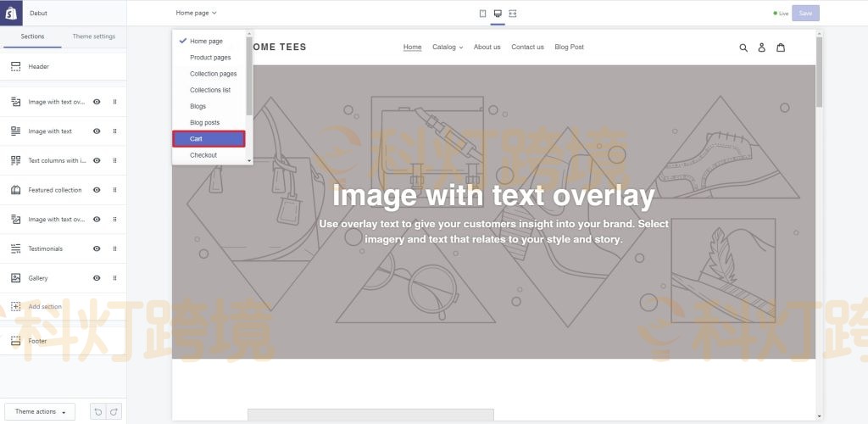Click the overlay description text starting 'Use overlay text'
Image resolution: width=868 pixels, height=424 pixels.
point(493,232)
